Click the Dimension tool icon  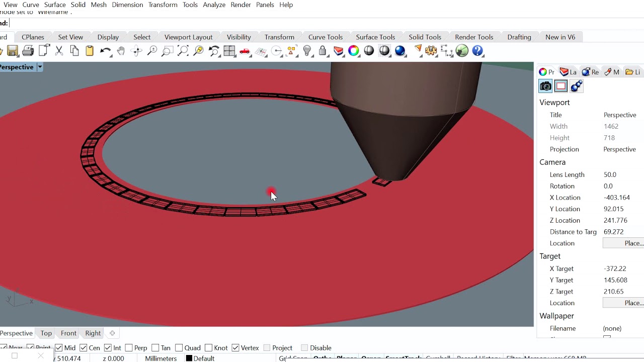446,51
